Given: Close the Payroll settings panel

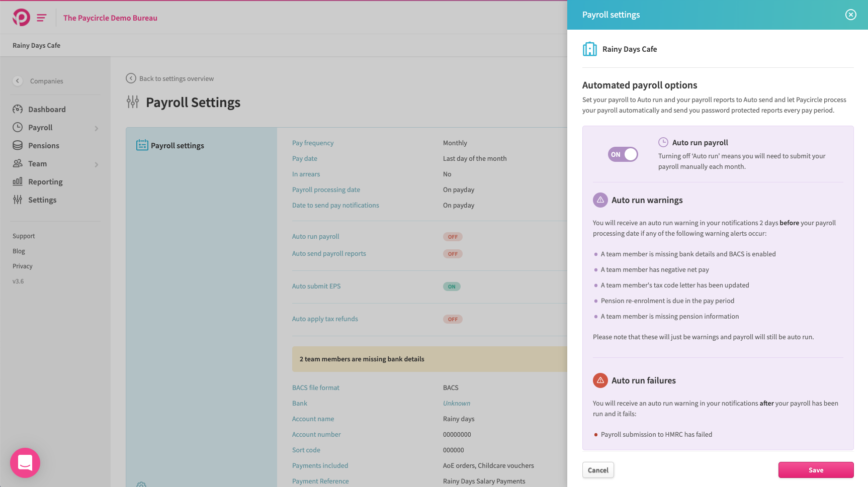Looking at the screenshot, I should (850, 15).
